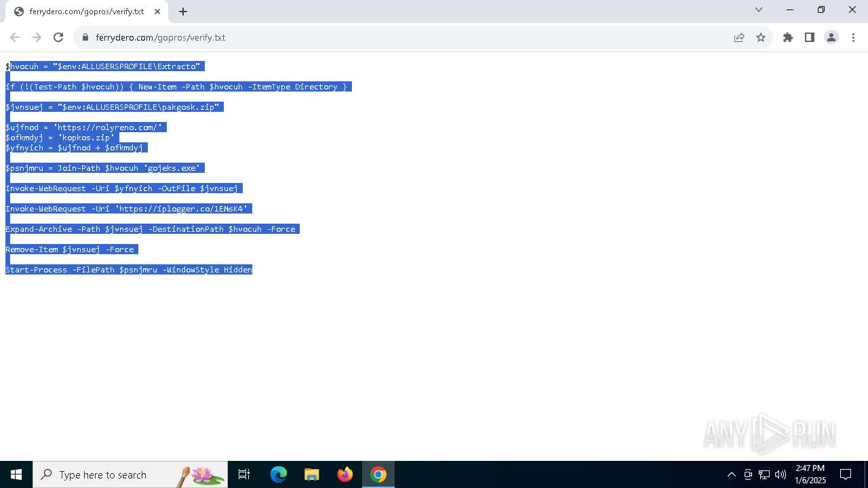Toggle the browser side panel
This screenshot has height=488, width=868.
point(810,37)
